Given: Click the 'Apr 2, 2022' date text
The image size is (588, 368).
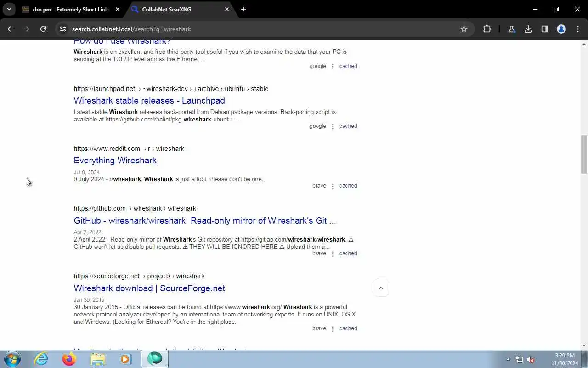Looking at the screenshot, I should pyautogui.click(x=87, y=232).
